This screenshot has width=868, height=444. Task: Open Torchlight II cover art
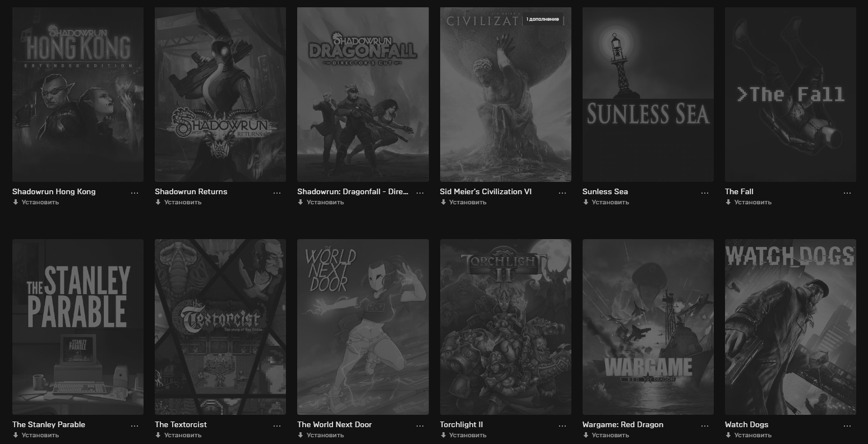506,327
